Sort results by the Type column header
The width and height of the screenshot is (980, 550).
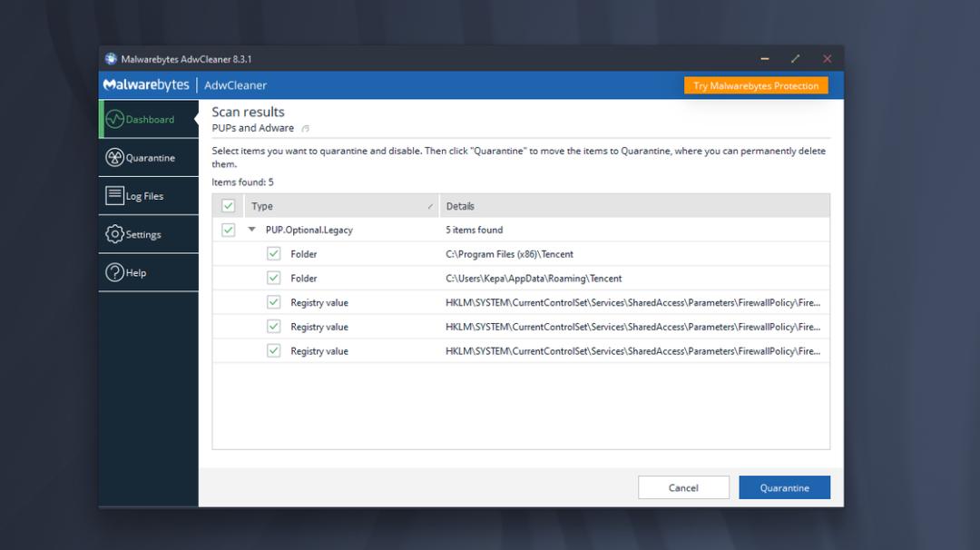pyautogui.click(x=336, y=206)
